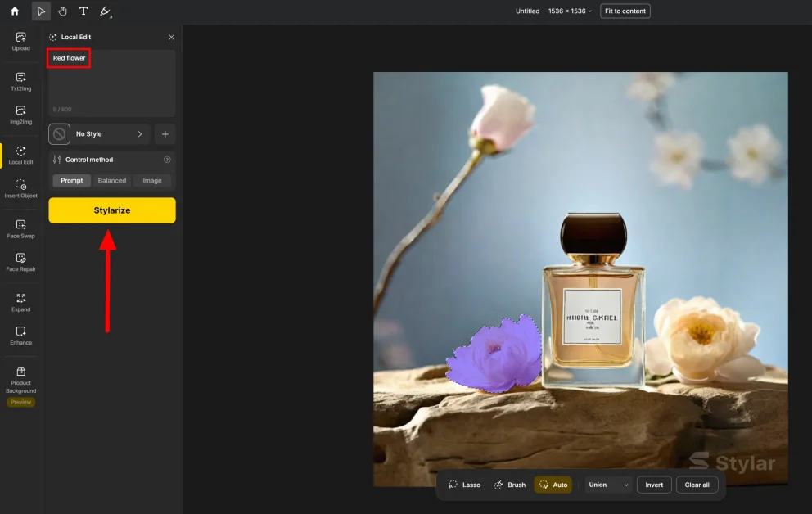
Task: Open the Union selection mode dropdown
Action: [608, 485]
